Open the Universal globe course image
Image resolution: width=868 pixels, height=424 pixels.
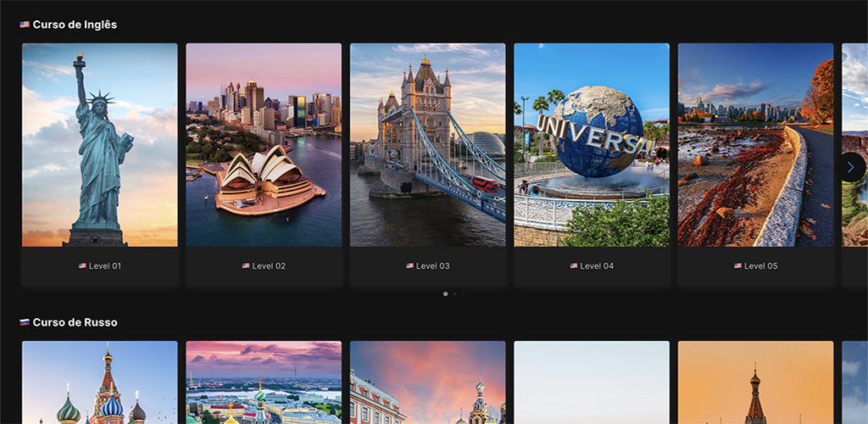tap(592, 145)
